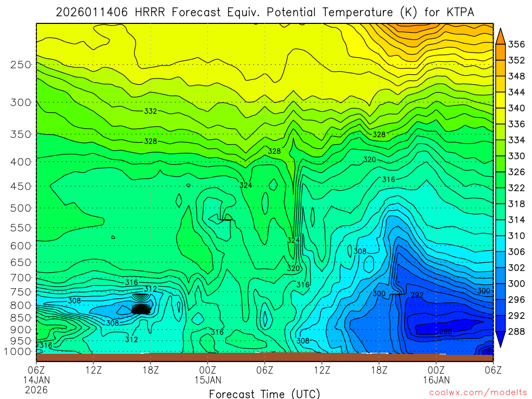532x399 pixels.
Task: Select the 400 pressure level axis label
Action: point(21,162)
